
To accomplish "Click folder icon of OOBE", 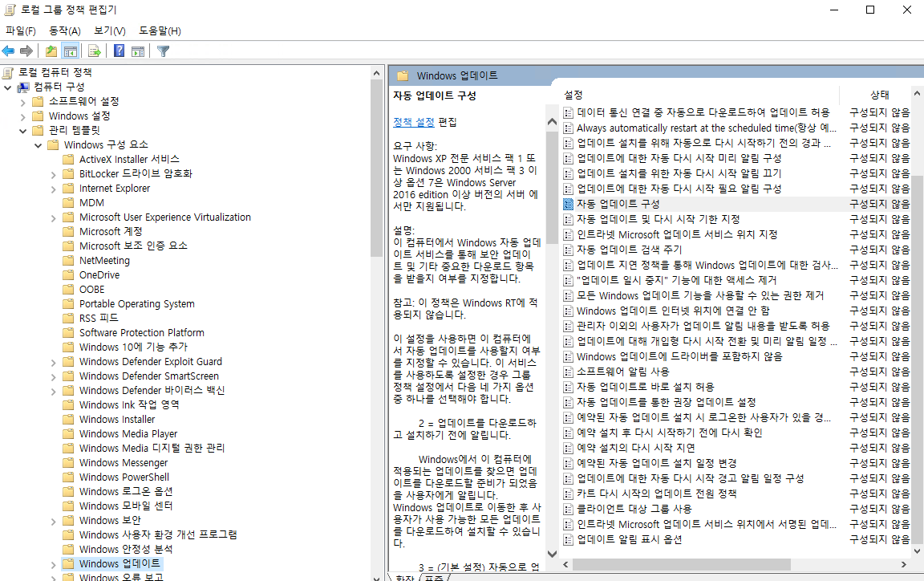I will point(68,289).
